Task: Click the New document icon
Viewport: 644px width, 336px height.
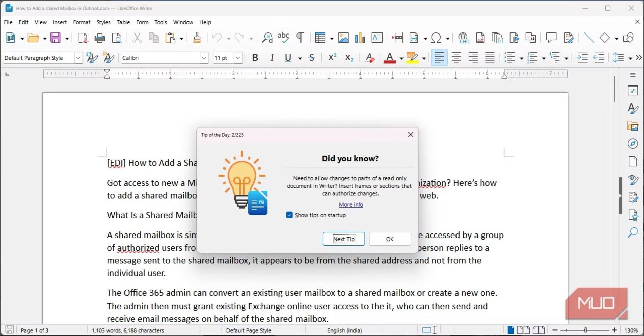Action: 11,38
